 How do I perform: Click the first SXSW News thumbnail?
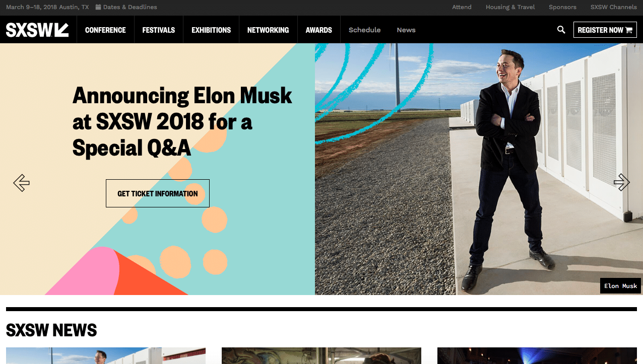click(x=106, y=355)
